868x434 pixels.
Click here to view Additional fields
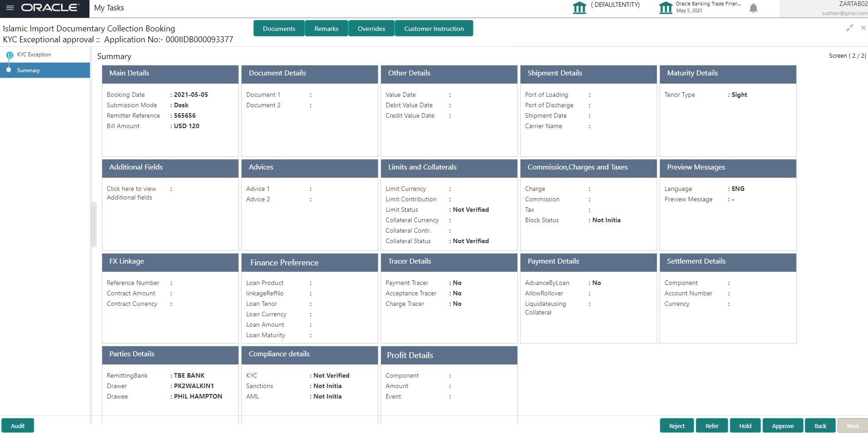click(x=131, y=193)
